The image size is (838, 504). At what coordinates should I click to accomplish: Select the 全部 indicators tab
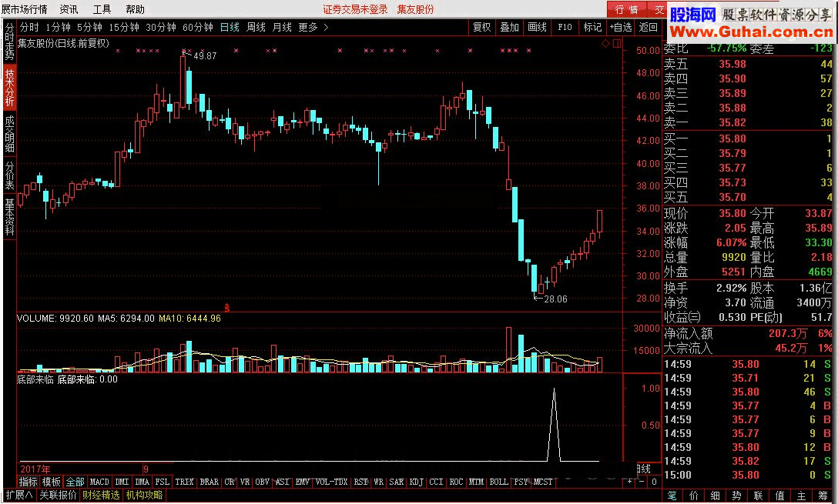[x=75, y=482]
